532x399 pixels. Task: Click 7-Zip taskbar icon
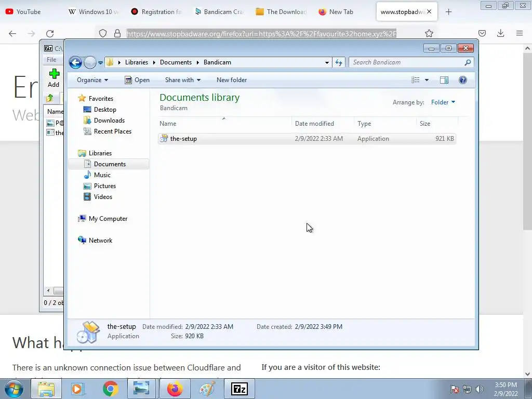coord(239,389)
